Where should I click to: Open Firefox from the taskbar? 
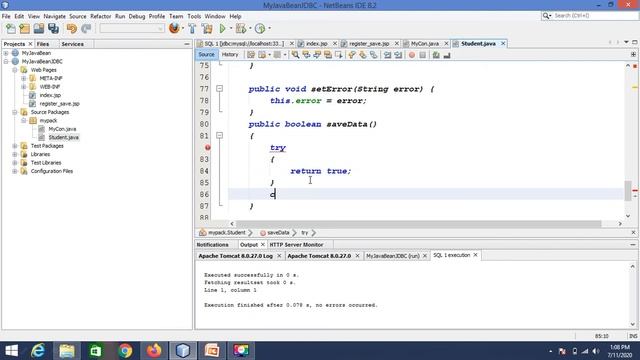(154, 351)
